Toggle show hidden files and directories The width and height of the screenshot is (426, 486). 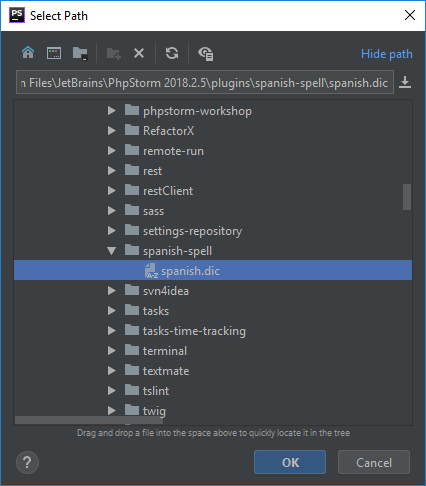click(206, 54)
